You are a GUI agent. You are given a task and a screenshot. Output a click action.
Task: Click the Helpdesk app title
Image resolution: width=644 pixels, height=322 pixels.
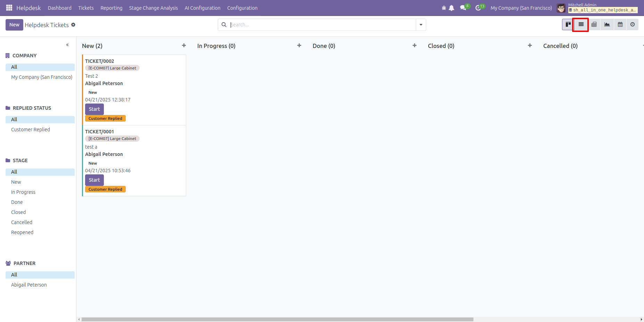pos(28,8)
